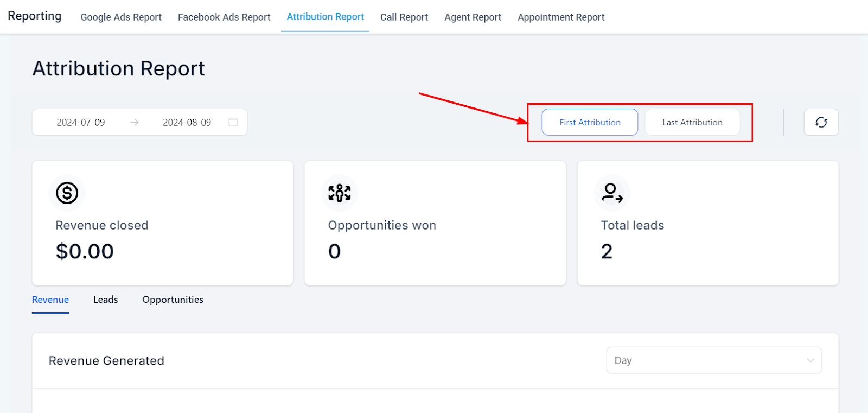Select First Attribution toggle
Image resolution: width=868 pixels, height=413 pixels.
(590, 122)
